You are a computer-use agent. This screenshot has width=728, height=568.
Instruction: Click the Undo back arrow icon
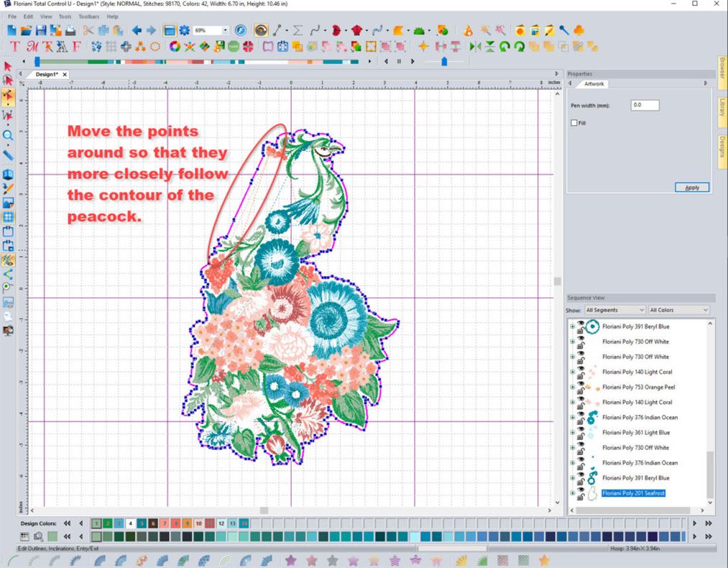click(137, 30)
